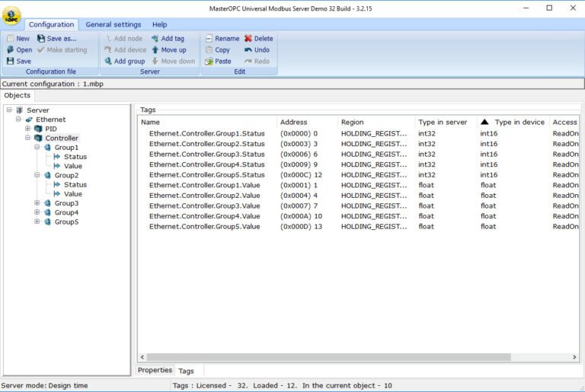Click the Move up arrow icon

tap(155, 49)
